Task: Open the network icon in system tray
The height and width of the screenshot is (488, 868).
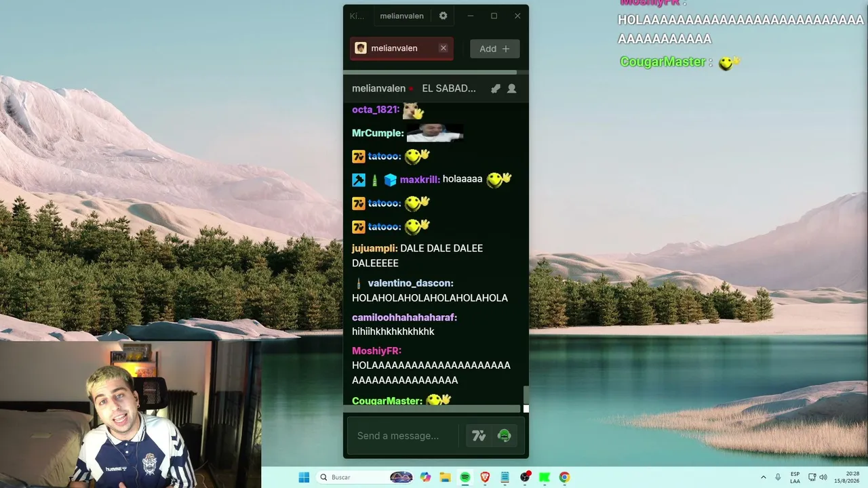Action: [x=812, y=477]
